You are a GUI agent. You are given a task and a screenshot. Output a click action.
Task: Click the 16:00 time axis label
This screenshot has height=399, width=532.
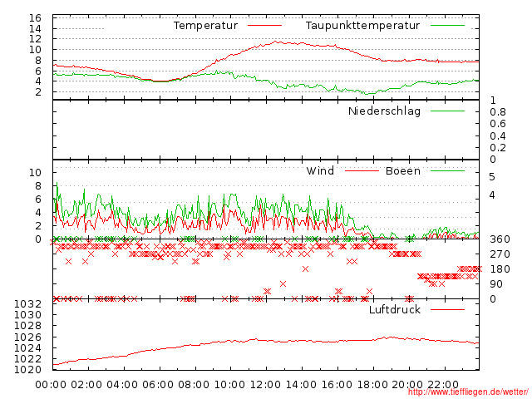click(x=337, y=385)
